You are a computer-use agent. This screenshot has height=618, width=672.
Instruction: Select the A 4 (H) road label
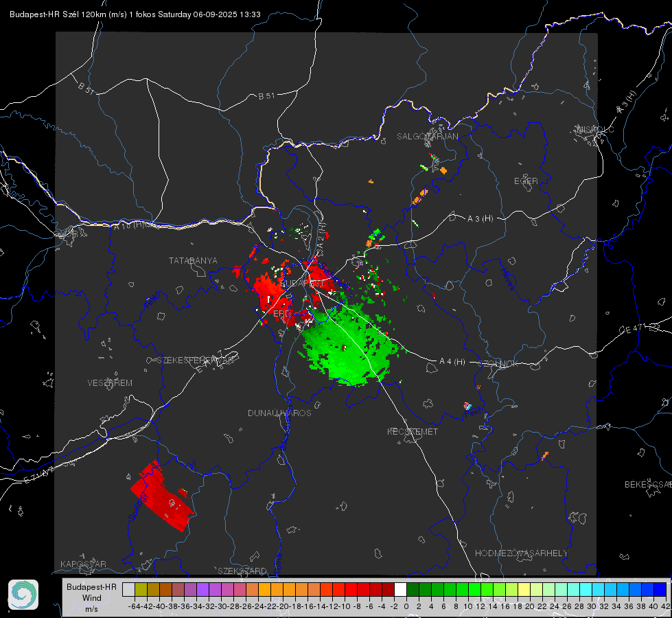452,362
